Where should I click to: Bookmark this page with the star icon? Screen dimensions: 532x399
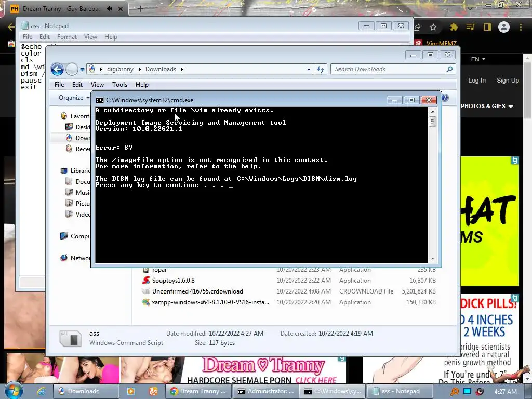pos(433,27)
